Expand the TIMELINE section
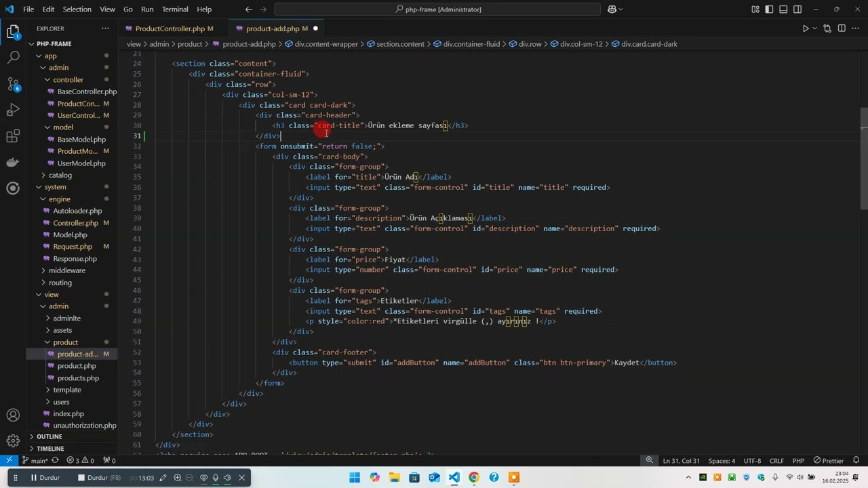868x488 pixels. click(x=51, y=449)
